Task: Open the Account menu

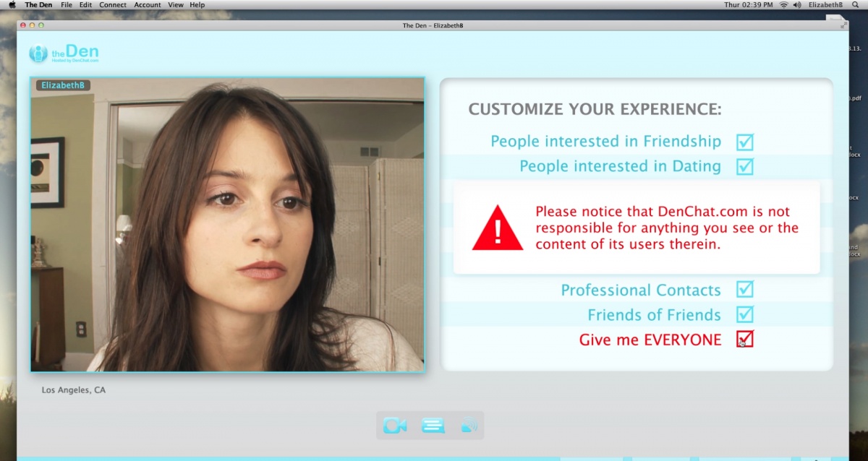Action: coord(148,5)
